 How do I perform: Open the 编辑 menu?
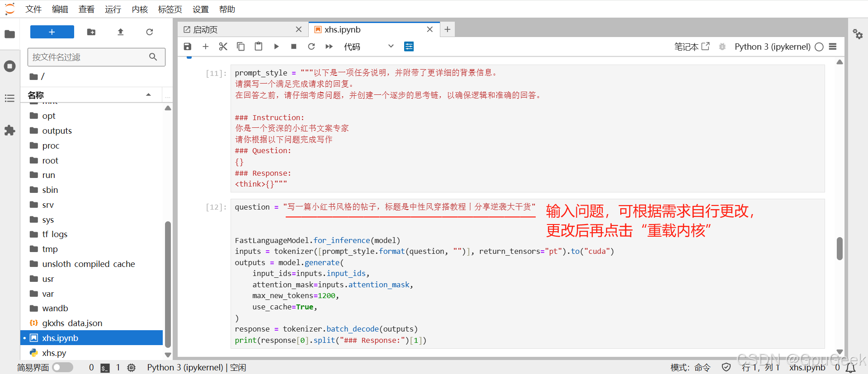pos(60,9)
